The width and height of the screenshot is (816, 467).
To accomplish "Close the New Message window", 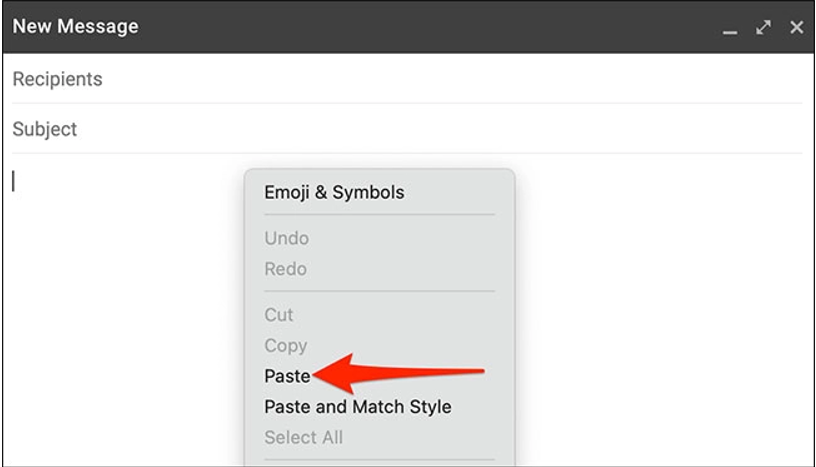I will pos(796,28).
